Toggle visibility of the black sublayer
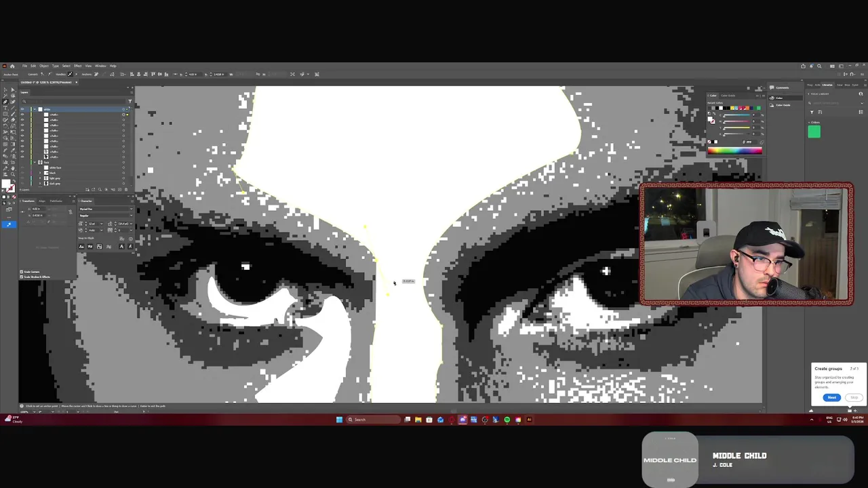 click(22, 173)
